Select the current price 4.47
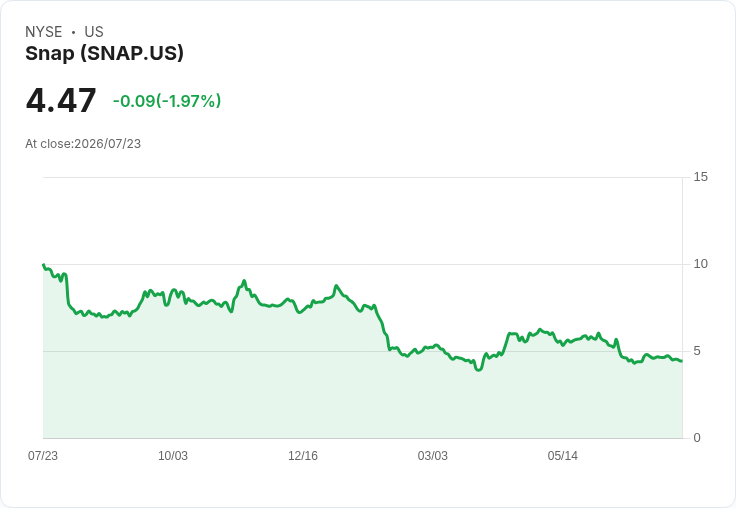This screenshot has width=736, height=508. 61,100
